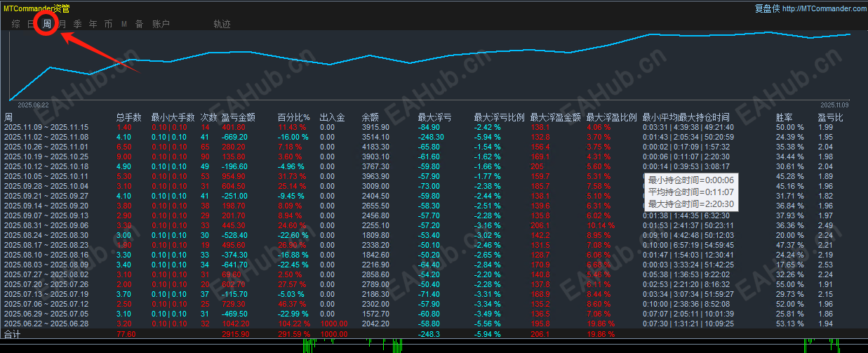Screen dimensions: 868x353
Task: Click the 最大浮亏比例 column header
Action: 499,117
